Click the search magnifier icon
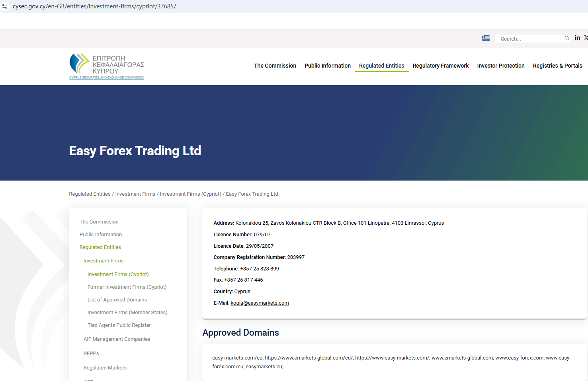Screen dimensions: 588x381 point(567,38)
